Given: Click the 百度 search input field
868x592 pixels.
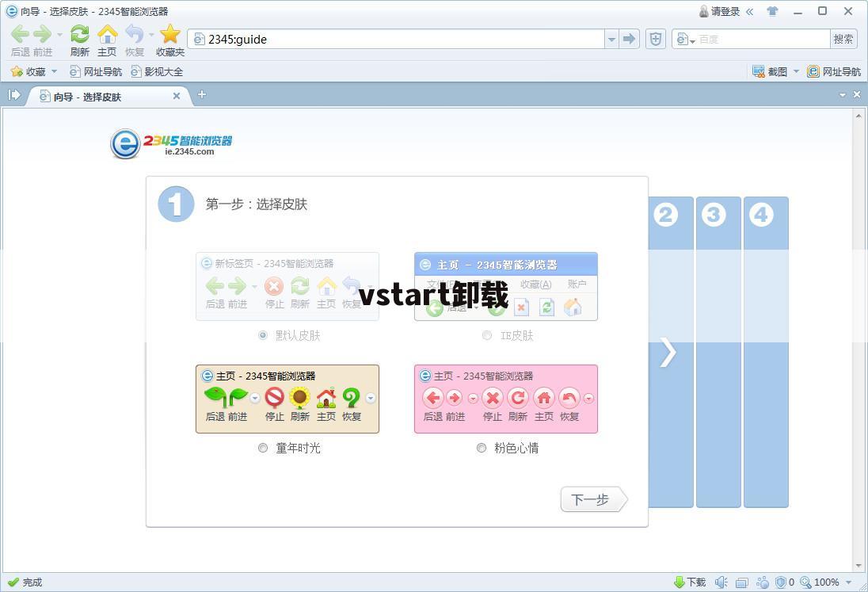Looking at the screenshot, I should [763, 39].
